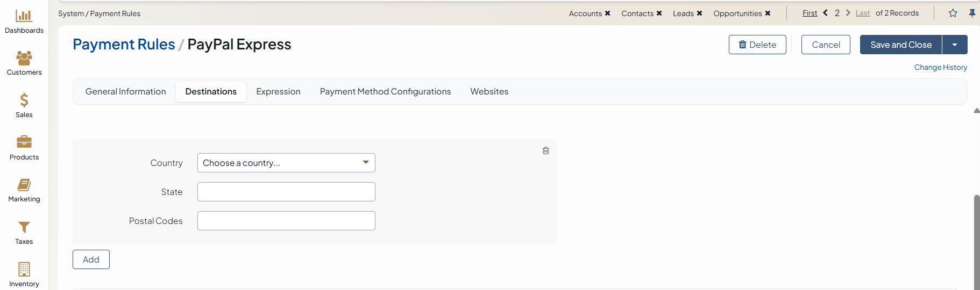The height and width of the screenshot is (290, 980).
Task: Click the Cancel button
Action: click(825, 45)
